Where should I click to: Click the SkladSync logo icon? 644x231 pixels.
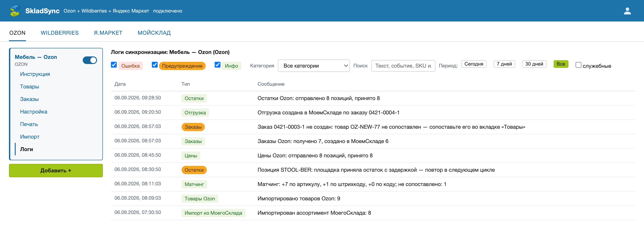pyautogui.click(x=15, y=11)
